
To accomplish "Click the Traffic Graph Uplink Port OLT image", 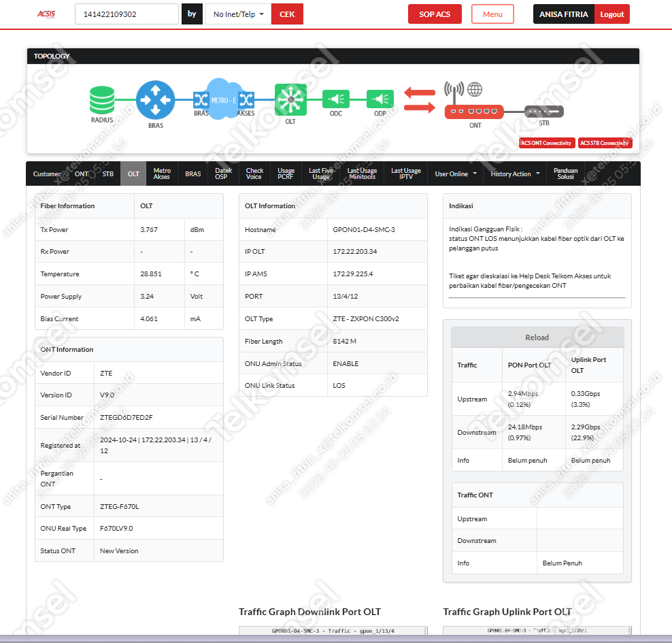I will point(537,631).
